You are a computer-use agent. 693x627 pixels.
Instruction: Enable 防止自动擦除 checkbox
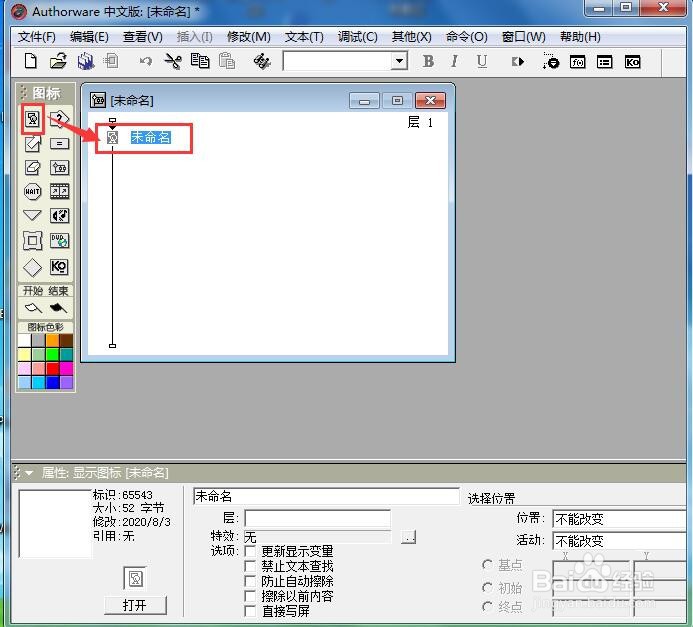(x=250, y=581)
